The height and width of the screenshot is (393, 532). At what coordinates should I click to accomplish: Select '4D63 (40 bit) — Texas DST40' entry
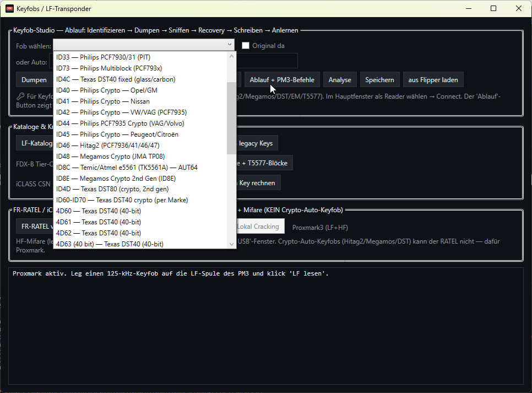[x=140, y=244]
